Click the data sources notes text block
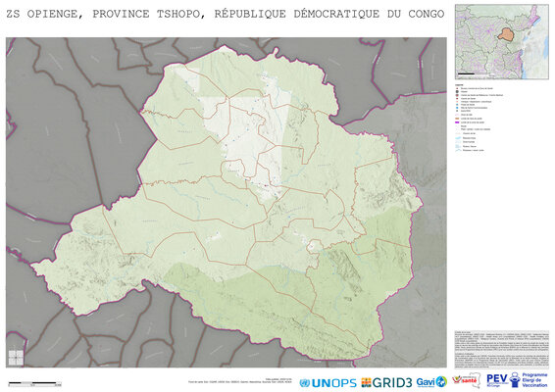 point(501,349)
